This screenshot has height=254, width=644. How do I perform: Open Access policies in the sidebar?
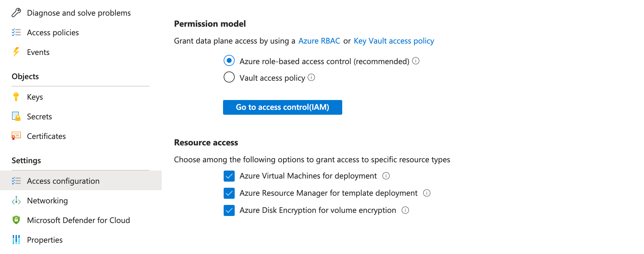53,33
